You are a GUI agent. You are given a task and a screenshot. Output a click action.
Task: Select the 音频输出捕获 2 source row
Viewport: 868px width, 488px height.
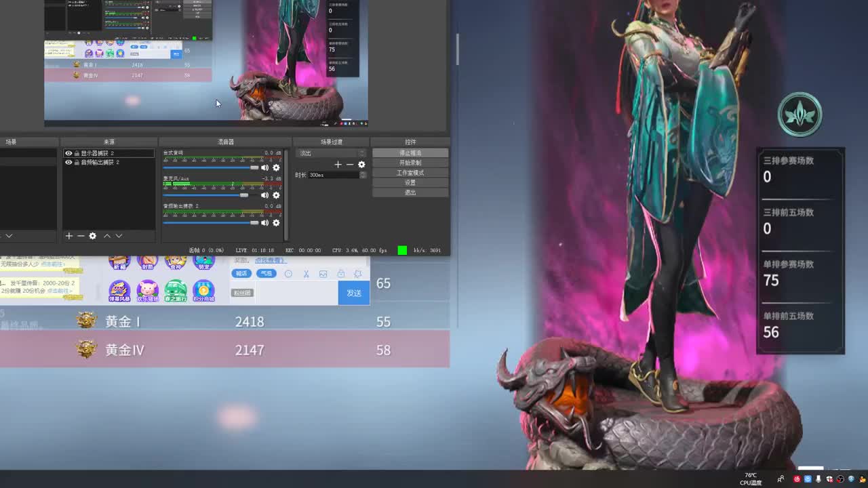click(108, 163)
